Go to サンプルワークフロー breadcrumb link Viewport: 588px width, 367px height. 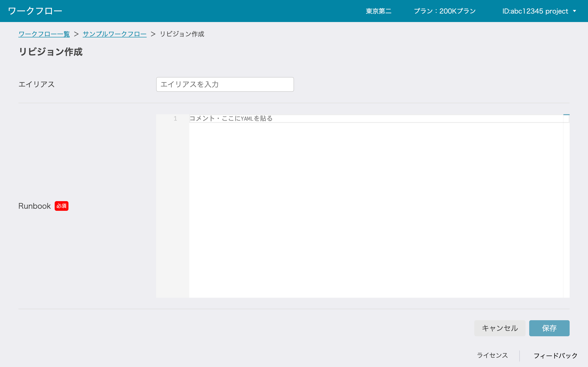tap(114, 34)
